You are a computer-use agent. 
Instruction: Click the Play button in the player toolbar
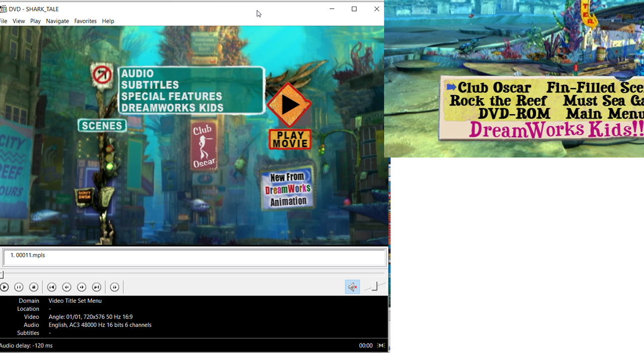pyautogui.click(x=4, y=287)
